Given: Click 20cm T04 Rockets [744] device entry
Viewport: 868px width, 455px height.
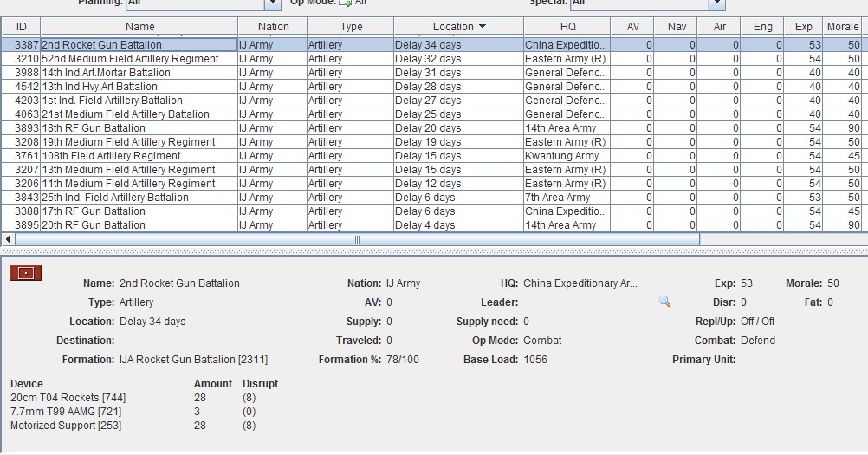Looking at the screenshot, I should pos(68,398).
